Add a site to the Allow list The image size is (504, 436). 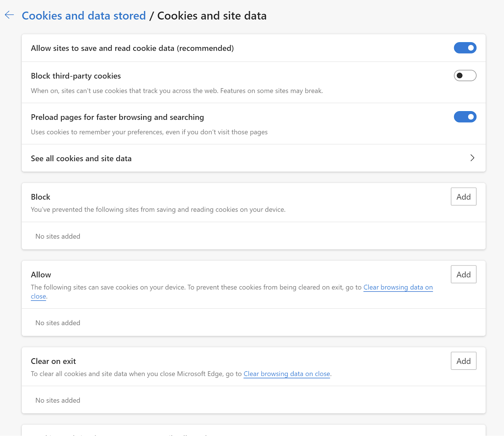click(463, 274)
